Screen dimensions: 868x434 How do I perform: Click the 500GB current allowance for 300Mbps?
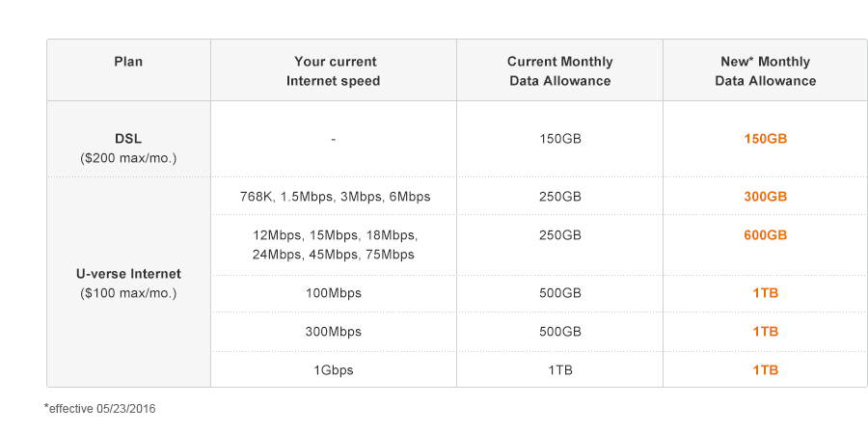click(x=559, y=332)
